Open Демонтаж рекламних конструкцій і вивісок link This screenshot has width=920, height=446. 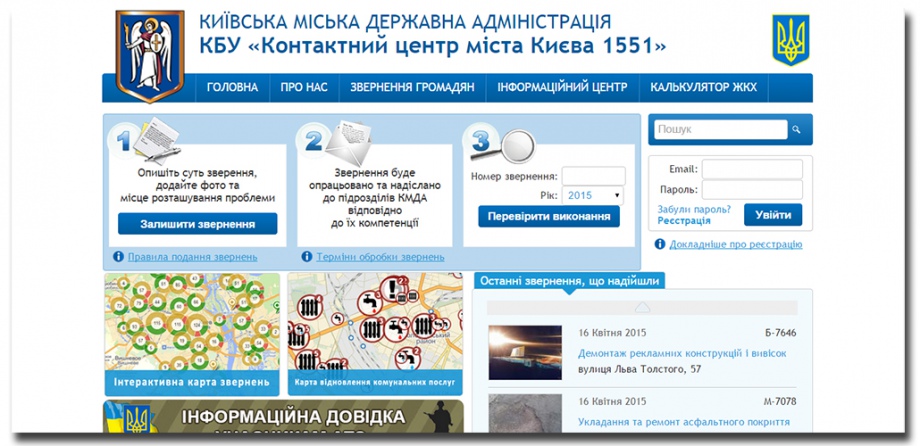682,353
